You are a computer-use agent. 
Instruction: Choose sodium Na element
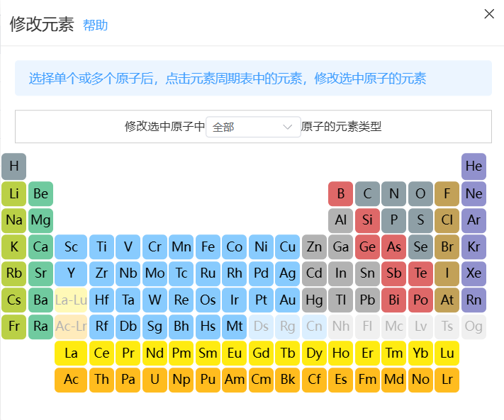(x=13, y=220)
